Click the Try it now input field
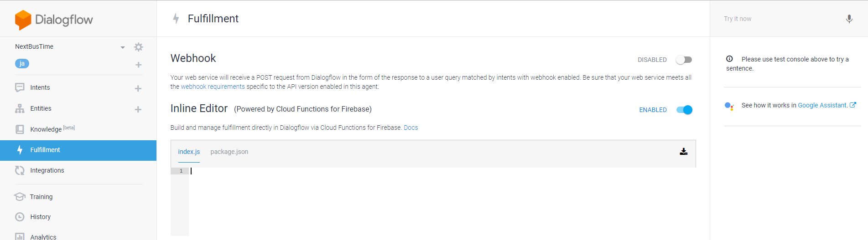This screenshot has height=240, width=868. point(780,19)
